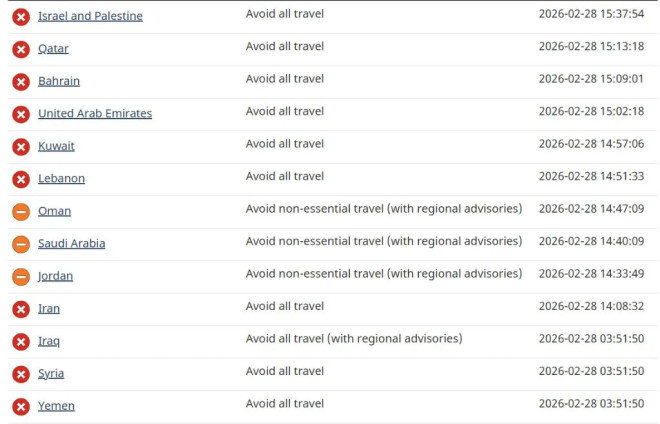Select the Oman country link
Image resolution: width=660 pixels, height=424 pixels.
54,211
